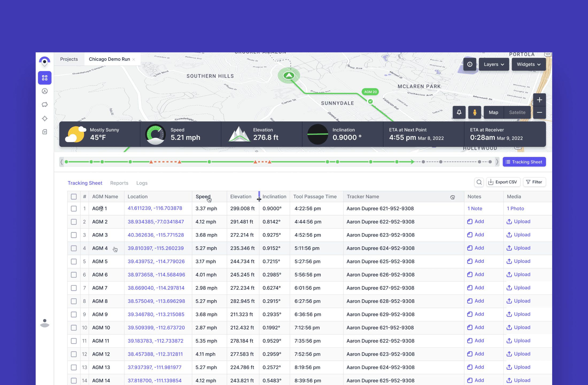Activate the street view pegman icon

pyautogui.click(x=475, y=112)
